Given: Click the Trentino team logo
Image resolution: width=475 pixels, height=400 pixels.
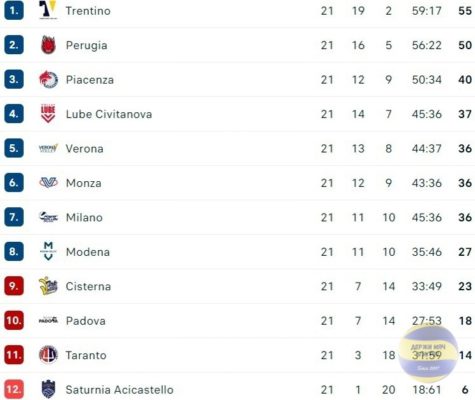Looking at the screenshot, I should 48,10.
